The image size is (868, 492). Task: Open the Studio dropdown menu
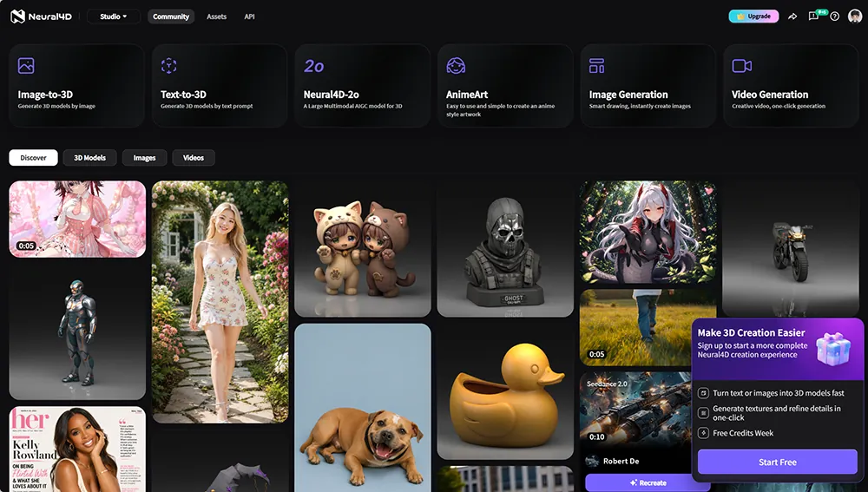pyautogui.click(x=114, y=16)
